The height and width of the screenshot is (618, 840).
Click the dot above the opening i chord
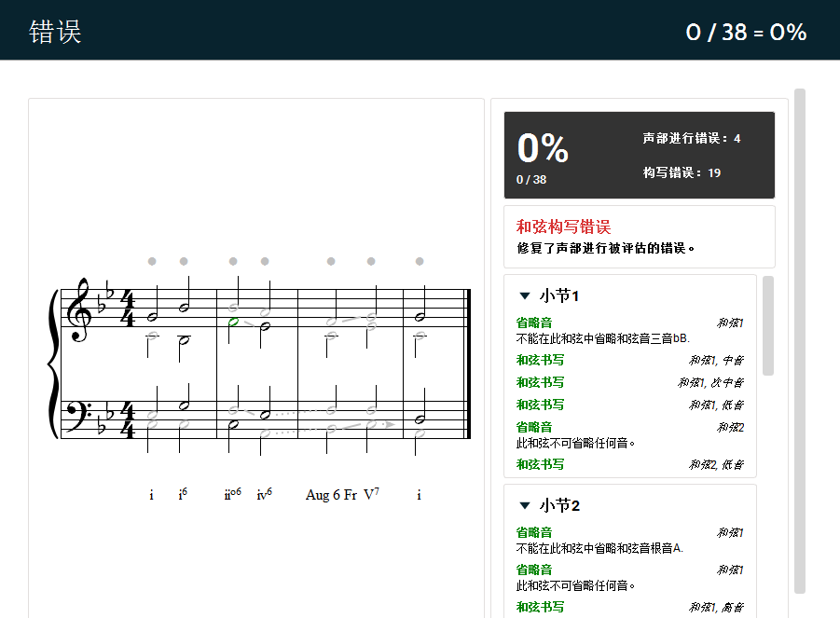tap(152, 261)
